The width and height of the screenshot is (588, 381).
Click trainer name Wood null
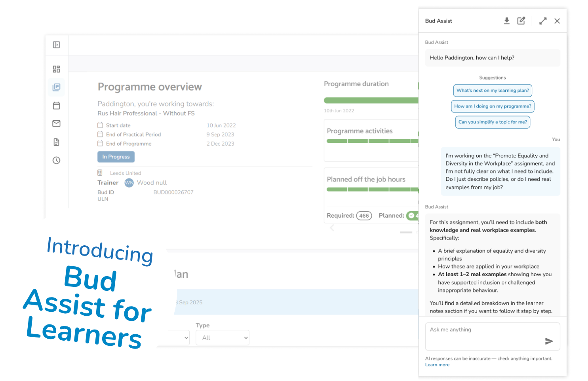152,183
